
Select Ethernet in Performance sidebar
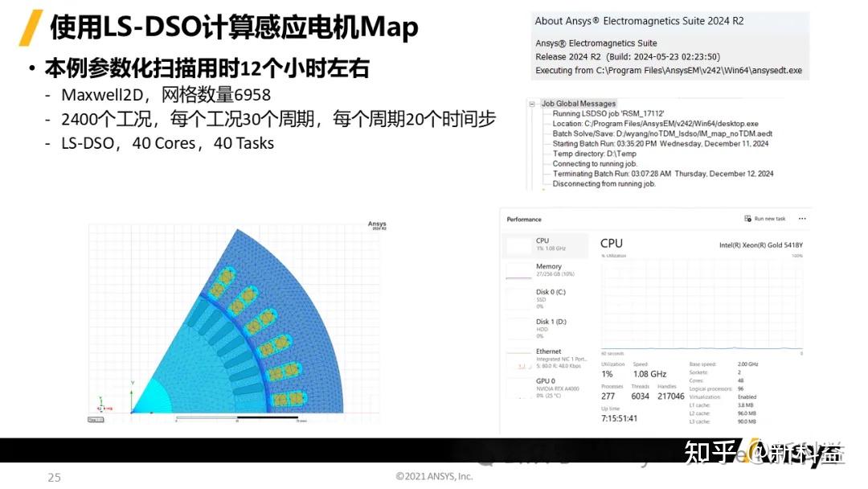(546, 358)
